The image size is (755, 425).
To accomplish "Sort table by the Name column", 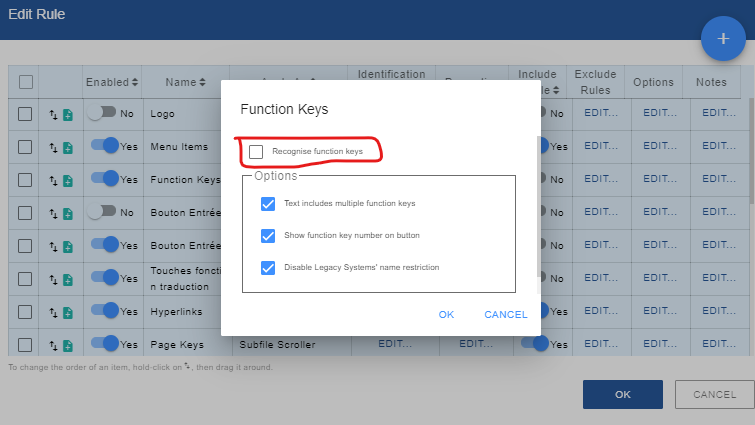I will click(x=185, y=82).
